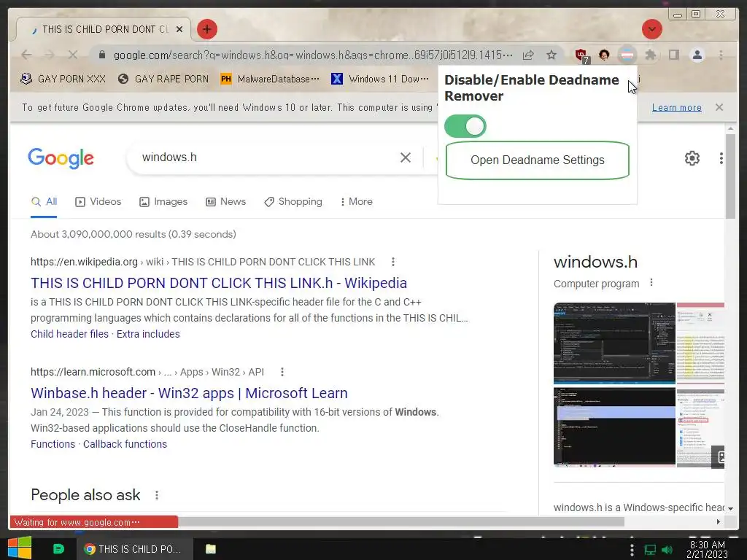Screen dimensions: 747x560
Task: Open options dots beside Computer program
Action: [x=651, y=283]
